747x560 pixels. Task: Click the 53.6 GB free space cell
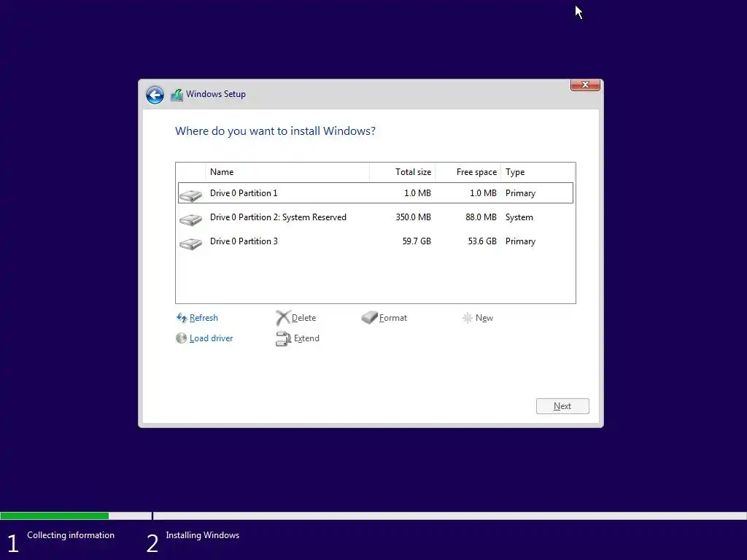(482, 241)
